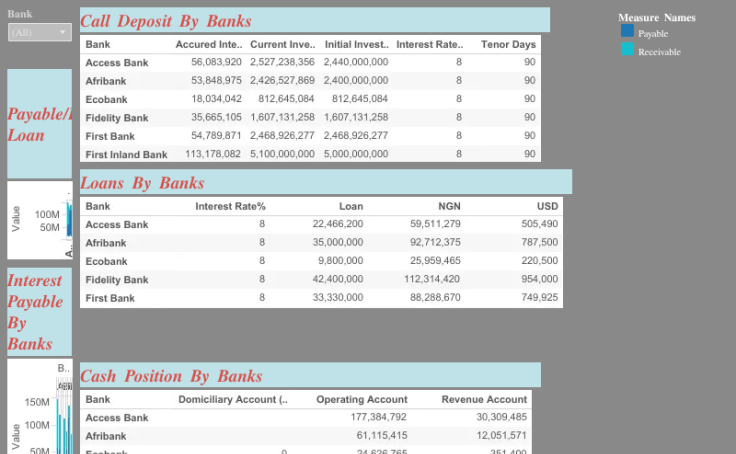Image resolution: width=736 pixels, height=454 pixels.
Task: Click the Payable Loan panel title
Action: [x=40, y=124]
